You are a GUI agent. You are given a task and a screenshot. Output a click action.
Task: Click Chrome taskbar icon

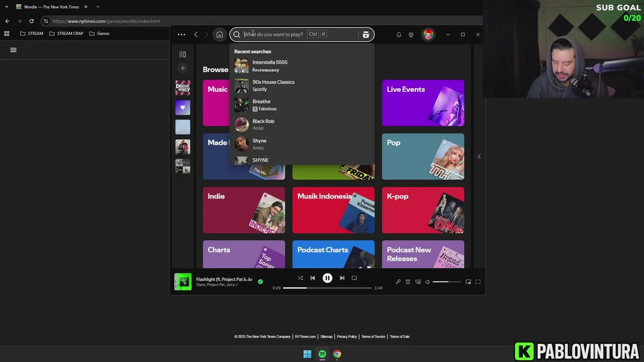[337, 354]
